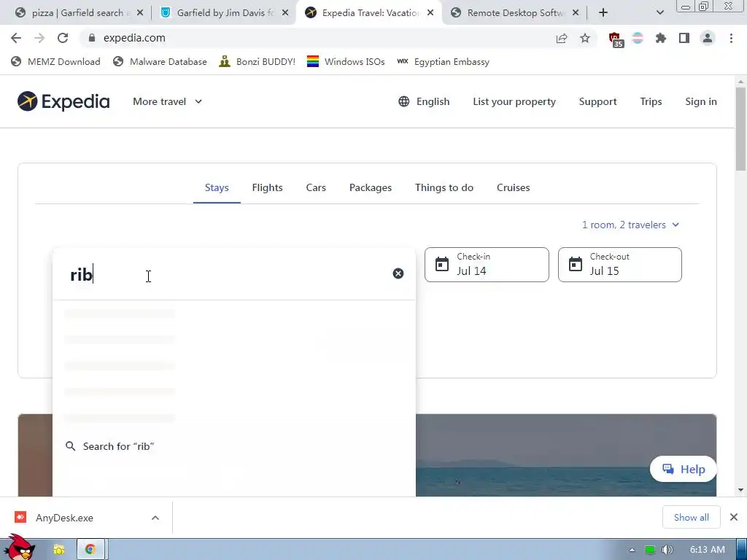Click the Check-out calendar icon
Screen dimensions: 747x560
(x=576, y=264)
